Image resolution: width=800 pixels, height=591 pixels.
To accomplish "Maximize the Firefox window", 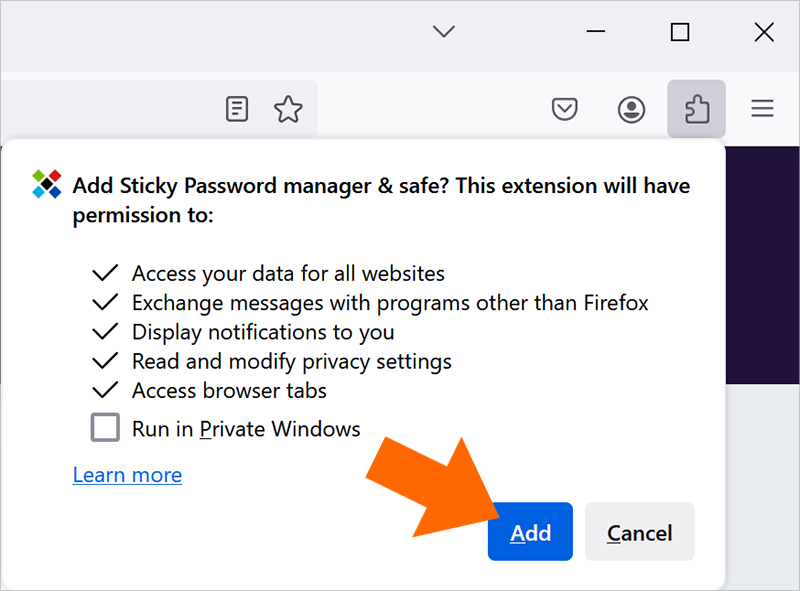I will (x=680, y=32).
